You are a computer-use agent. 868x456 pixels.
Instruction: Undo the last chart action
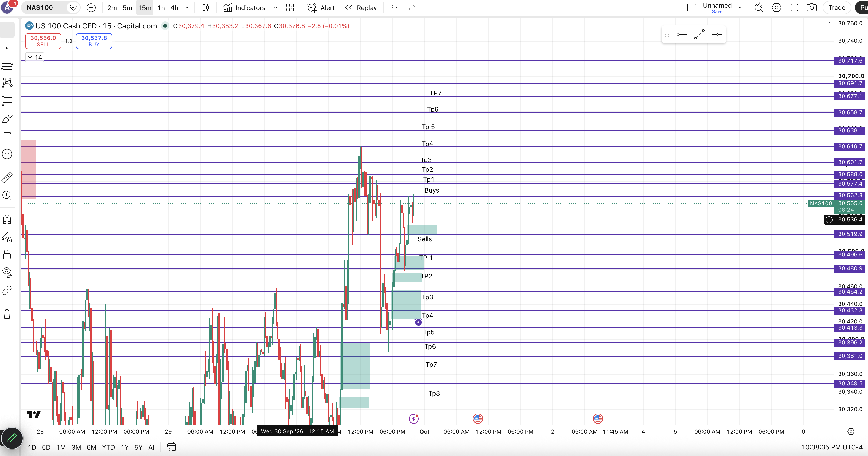394,7
